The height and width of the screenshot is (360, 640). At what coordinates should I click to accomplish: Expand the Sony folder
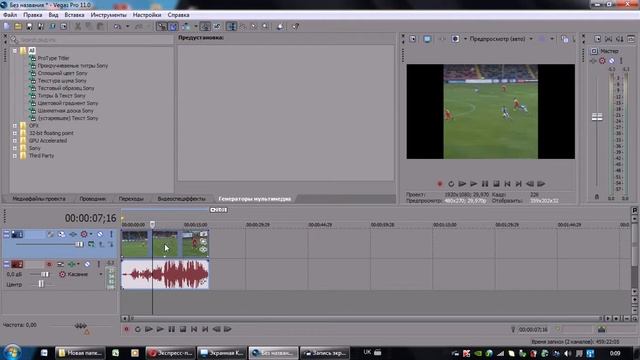pyautogui.click(x=15, y=148)
